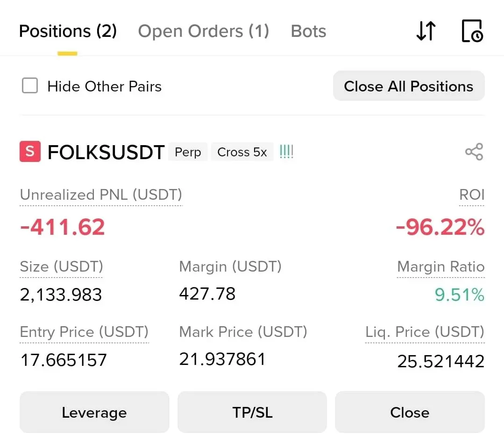Image resolution: width=504 pixels, height=448 pixels.
Task: Enable Hide Other Pairs checkbox
Action: point(30,86)
